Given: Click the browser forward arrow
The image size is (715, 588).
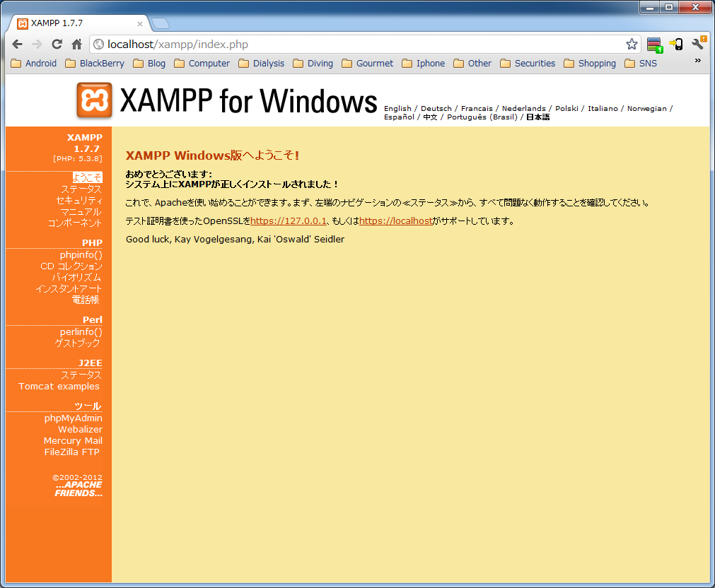Looking at the screenshot, I should click(x=37, y=45).
